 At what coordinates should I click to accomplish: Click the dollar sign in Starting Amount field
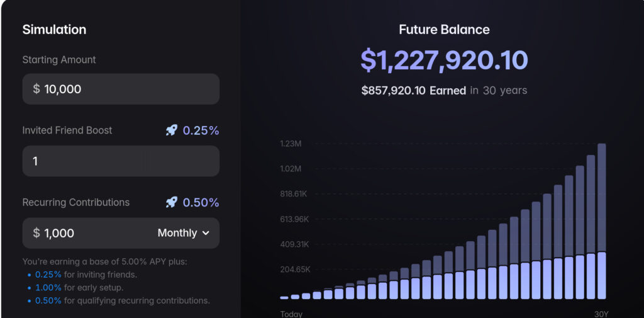point(36,89)
